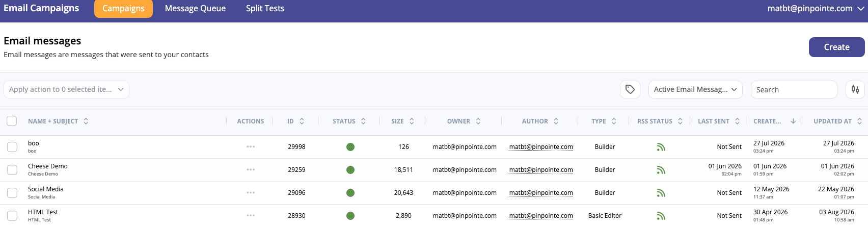Open the Social Media message name

(46, 189)
